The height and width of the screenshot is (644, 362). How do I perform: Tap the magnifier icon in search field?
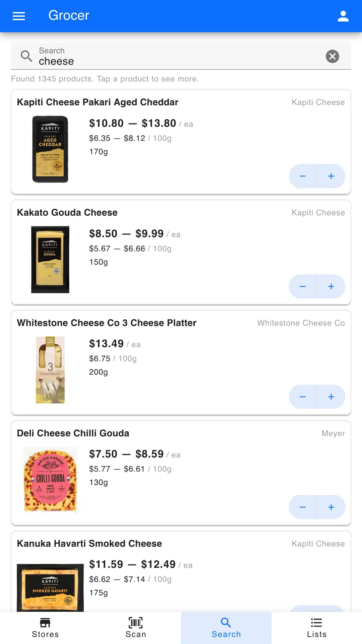coord(26,56)
